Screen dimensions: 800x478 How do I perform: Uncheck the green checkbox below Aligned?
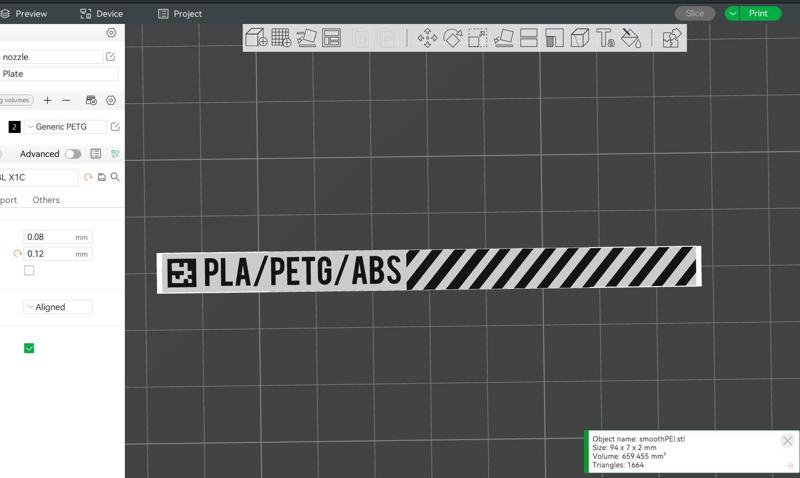pyautogui.click(x=29, y=348)
